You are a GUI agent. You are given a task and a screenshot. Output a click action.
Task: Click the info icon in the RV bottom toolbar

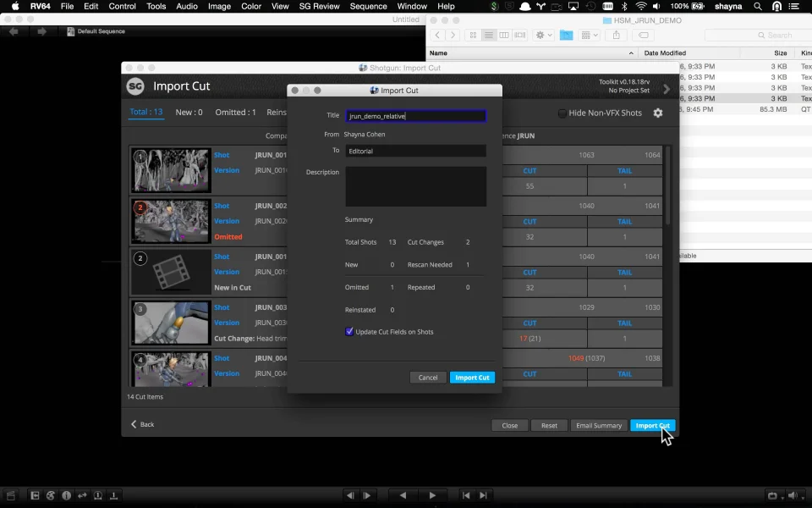point(67,495)
